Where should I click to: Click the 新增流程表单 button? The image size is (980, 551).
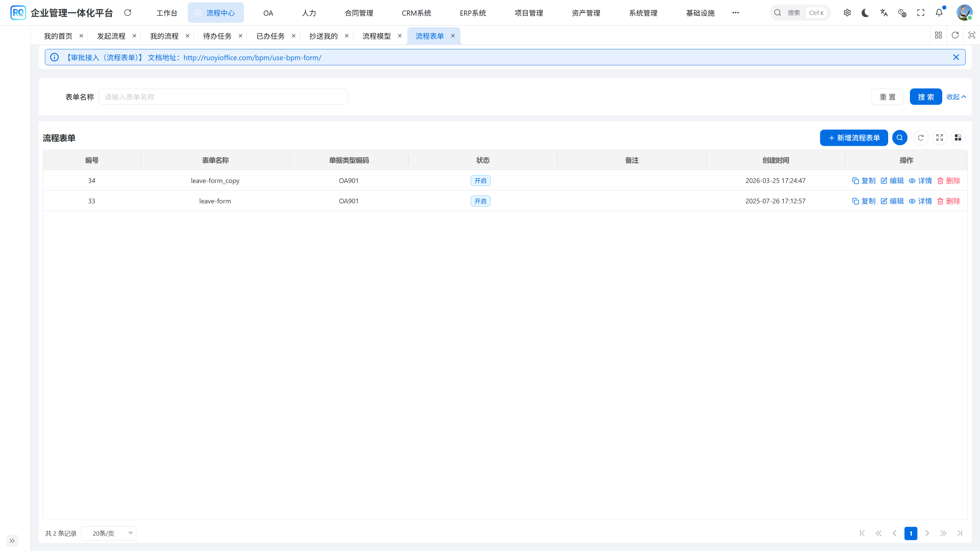click(x=854, y=138)
